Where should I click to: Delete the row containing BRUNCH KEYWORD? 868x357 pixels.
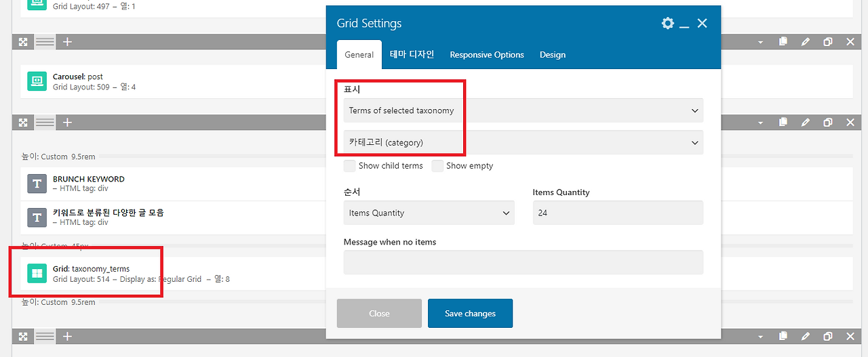(x=850, y=123)
